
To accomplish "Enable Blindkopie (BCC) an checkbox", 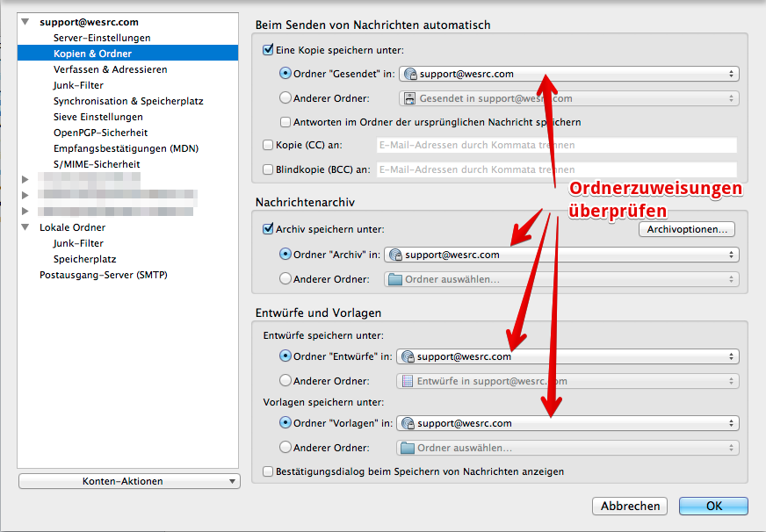I will [x=268, y=169].
